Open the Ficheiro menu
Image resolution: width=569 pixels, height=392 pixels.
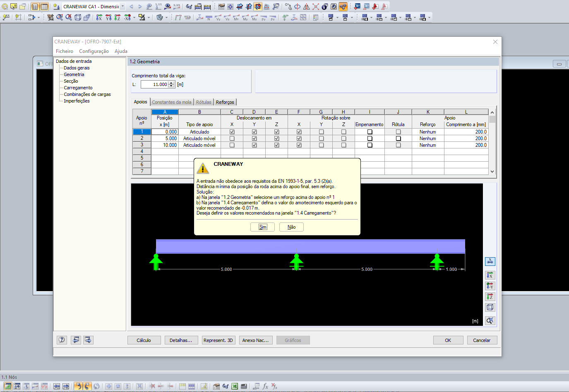click(x=65, y=51)
